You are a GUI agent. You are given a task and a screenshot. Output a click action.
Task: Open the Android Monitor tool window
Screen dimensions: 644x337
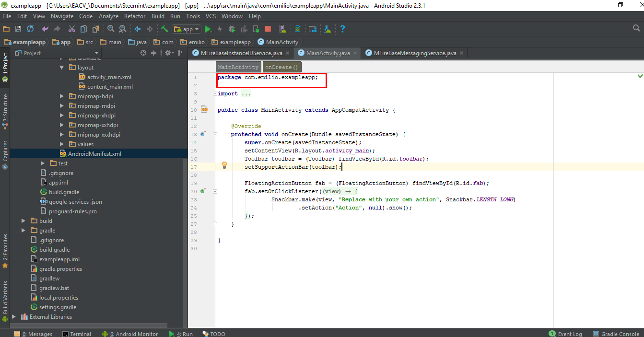click(x=129, y=334)
